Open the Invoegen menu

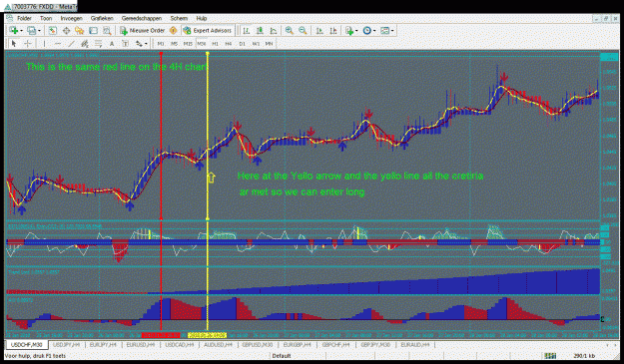click(71, 18)
